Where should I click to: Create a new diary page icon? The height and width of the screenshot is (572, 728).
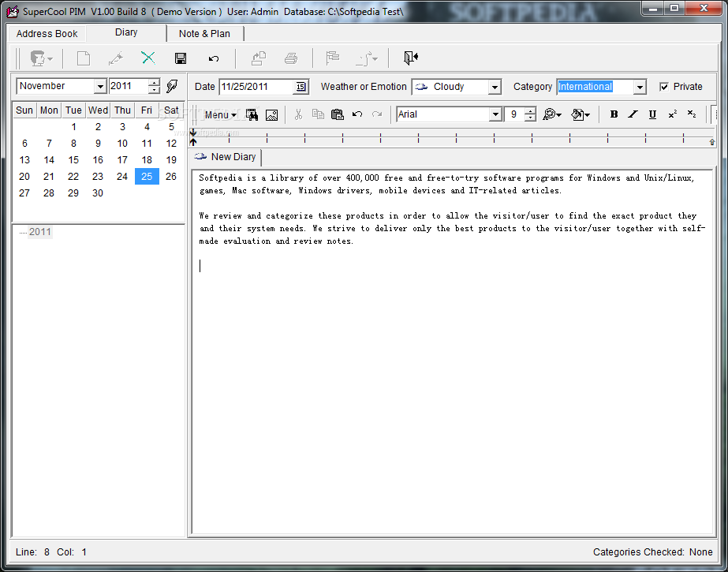coord(83,58)
